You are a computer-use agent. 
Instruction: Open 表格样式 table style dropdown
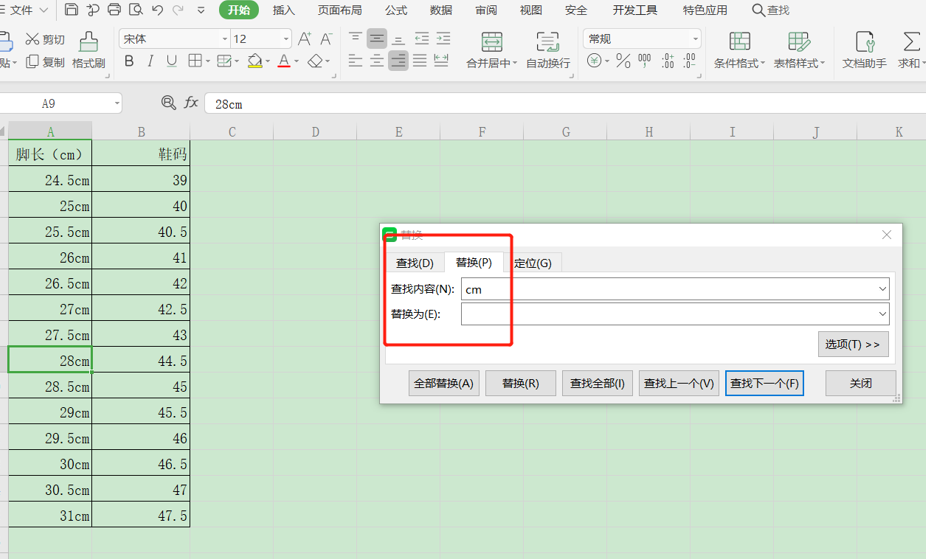click(822, 63)
